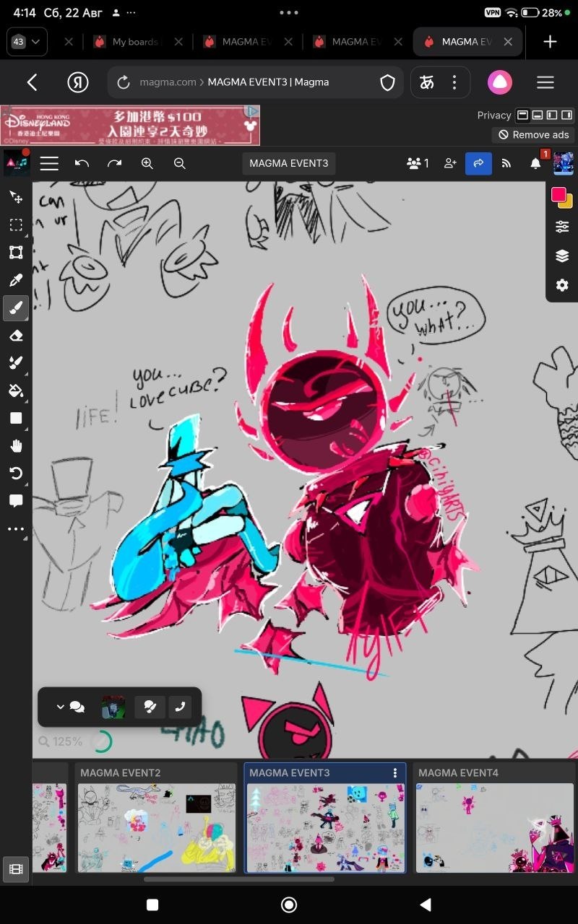Close the active MAGMA EV browser tab
Viewport: 578px width, 924px height.
coord(508,42)
